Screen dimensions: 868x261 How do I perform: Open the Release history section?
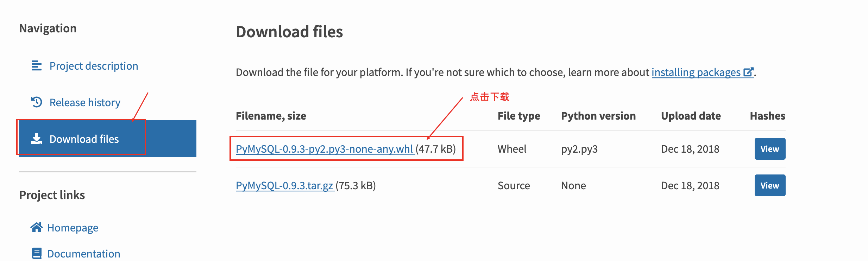(x=85, y=102)
